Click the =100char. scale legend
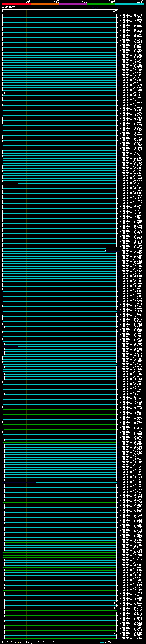Screen dimensions: 146x644 click(109, 642)
